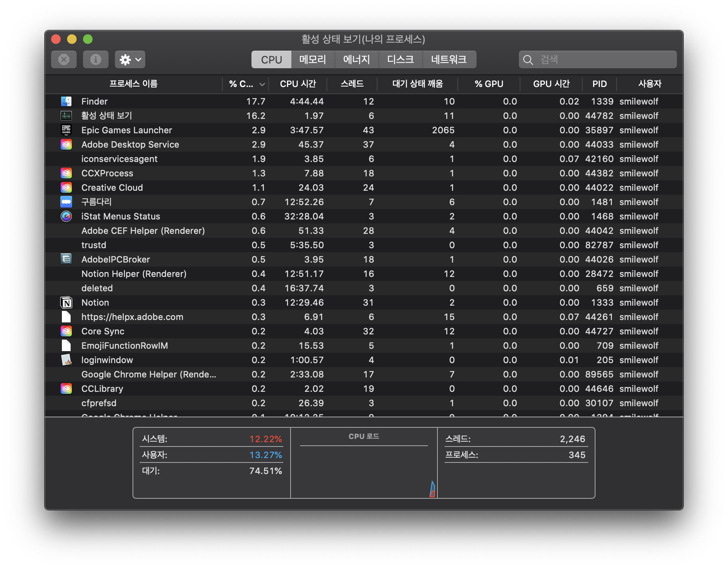This screenshot has height=569, width=728.
Task: Click Finder's 17.7 CPU percentage
Action: tap(256, 101)
